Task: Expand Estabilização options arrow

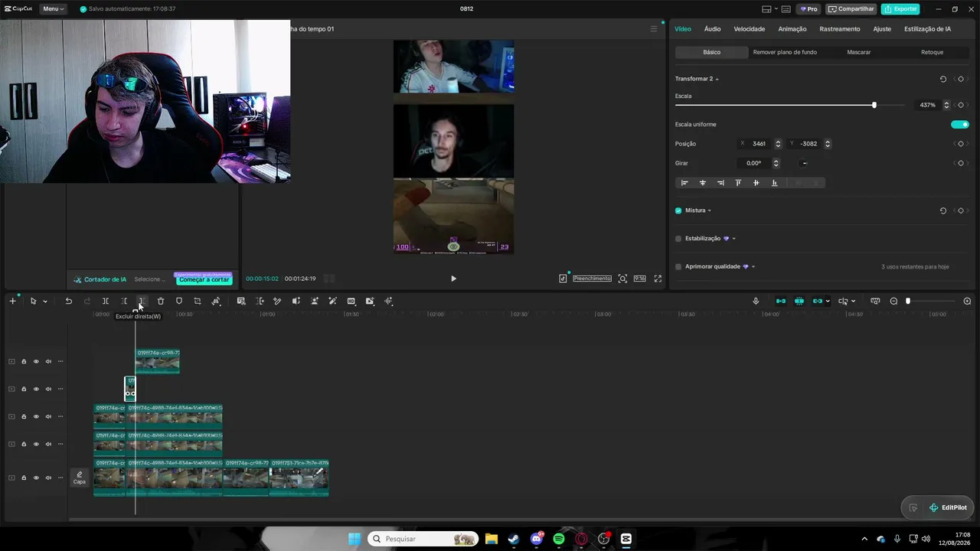Action: click(x=734, y=239)
